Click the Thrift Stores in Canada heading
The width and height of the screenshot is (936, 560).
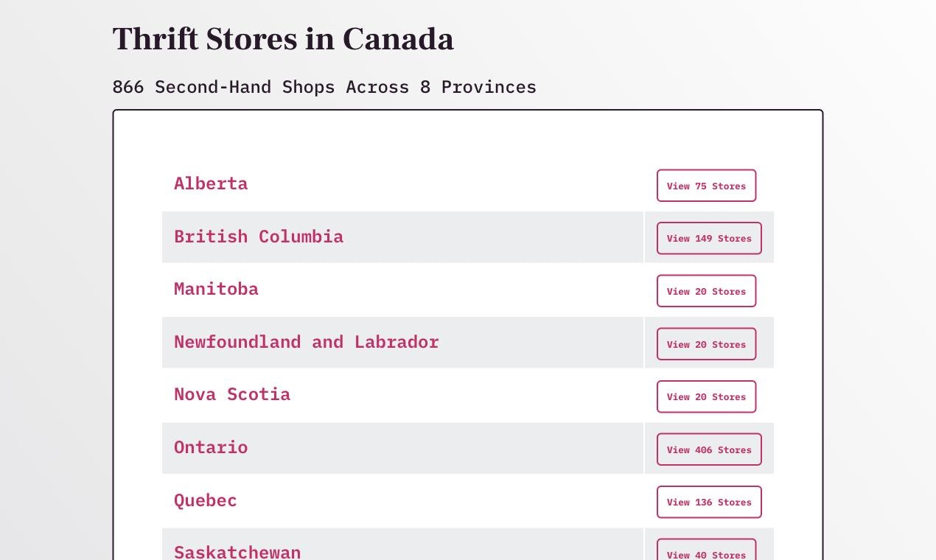click(x=283, y=39)
